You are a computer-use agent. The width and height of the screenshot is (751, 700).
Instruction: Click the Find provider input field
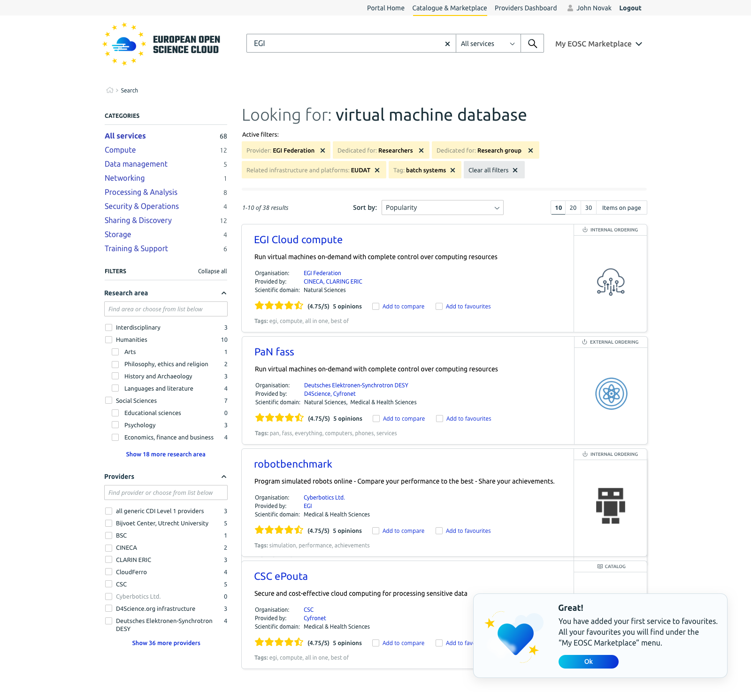166,492
